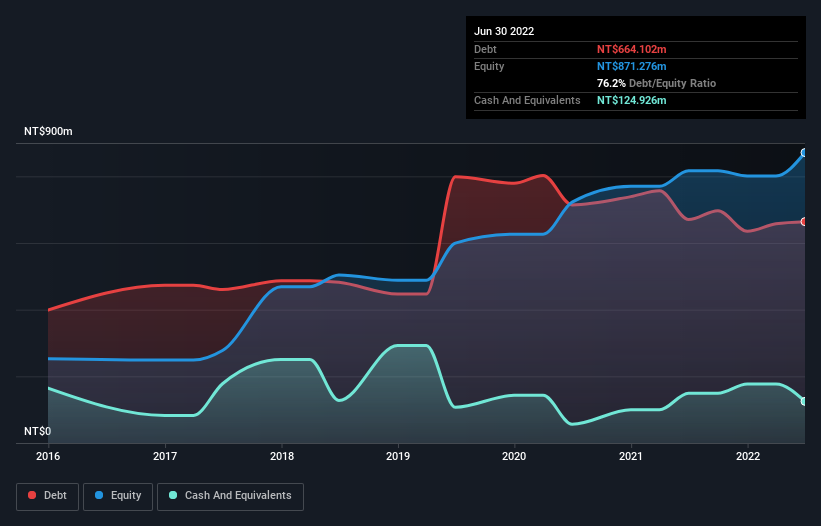
Task: Click the 2021 x-axis label
Action: [631, 456]
